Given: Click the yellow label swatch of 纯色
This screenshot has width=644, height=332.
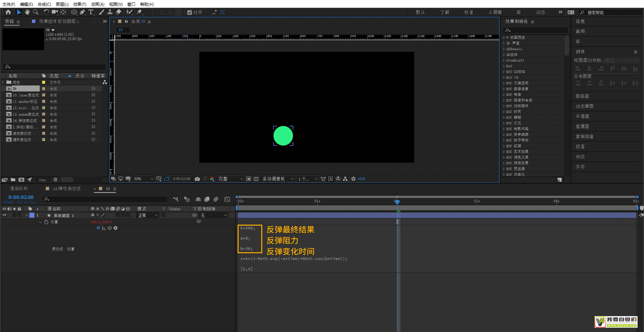Looking at the screenshot, I should [x=44, y=82].
